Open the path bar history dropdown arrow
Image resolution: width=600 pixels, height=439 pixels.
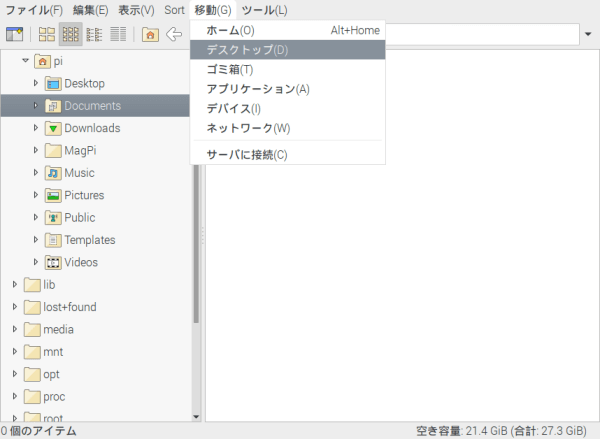point(588,34)
